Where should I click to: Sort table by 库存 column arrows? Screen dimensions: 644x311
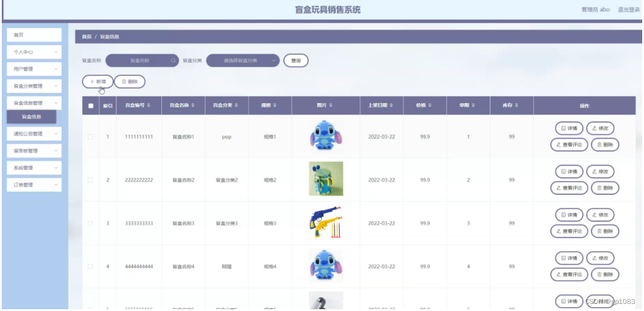pos(517,105)
